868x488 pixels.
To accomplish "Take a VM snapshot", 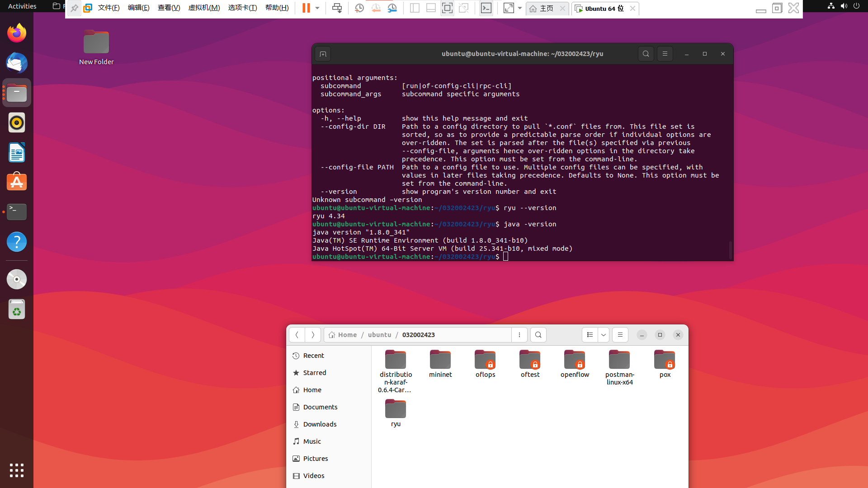I will [359, 8].
